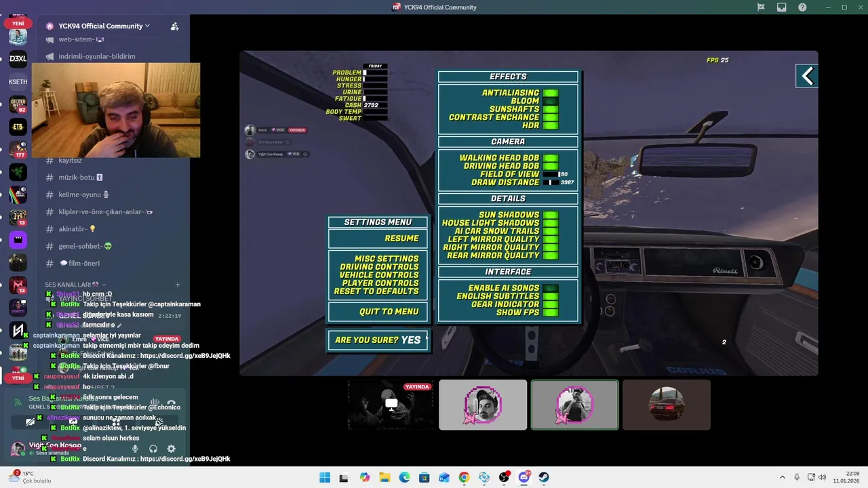
Task: Toggle Sunshafts effect indicator
Action: click(550, 109)
